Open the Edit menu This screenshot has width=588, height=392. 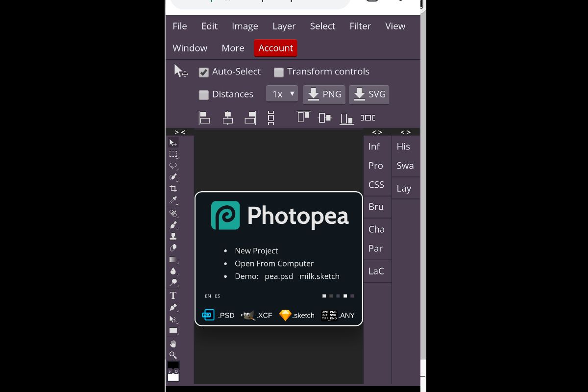209,26
